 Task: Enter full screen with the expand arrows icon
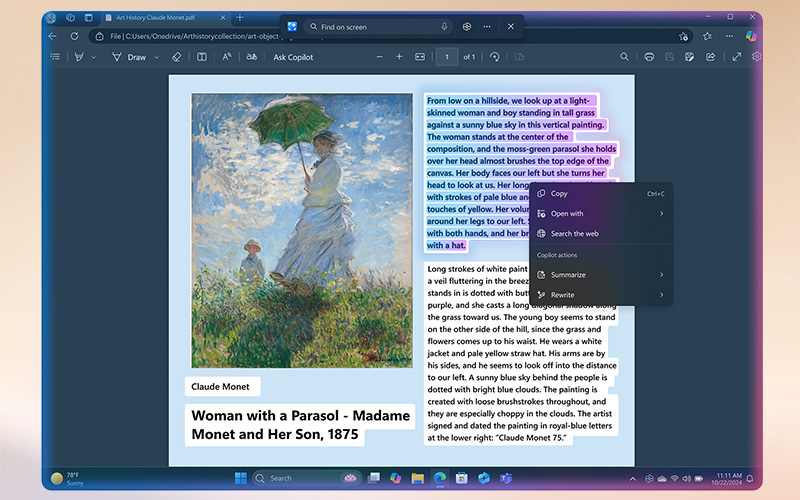point(737,57)
